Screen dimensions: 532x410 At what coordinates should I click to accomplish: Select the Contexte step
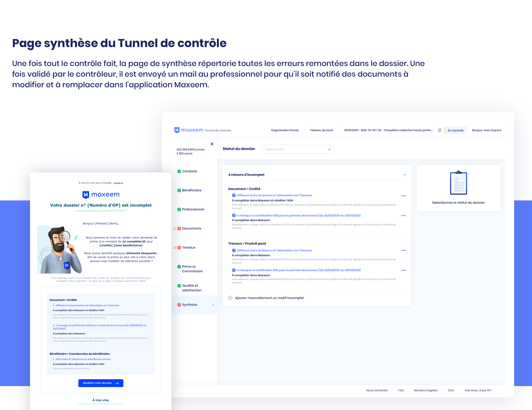point(189,171)
